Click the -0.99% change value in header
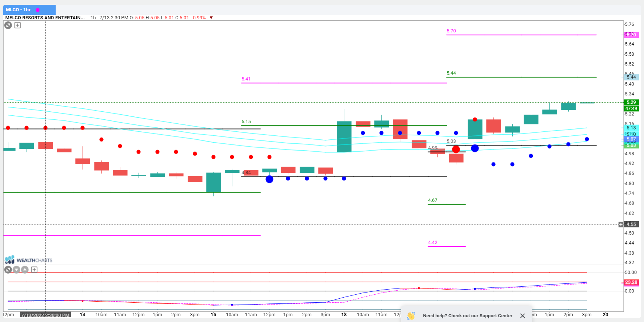Image resolution: width=644 pixels, height=322 pixels. coord(199,18)
